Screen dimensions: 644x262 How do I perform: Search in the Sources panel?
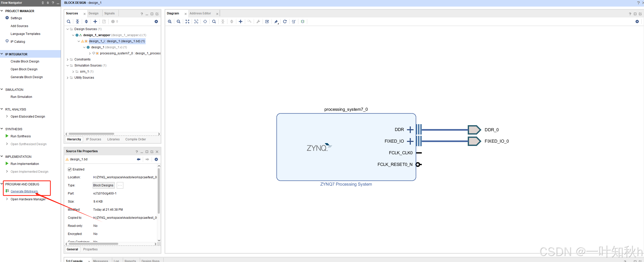pos(69,21)
